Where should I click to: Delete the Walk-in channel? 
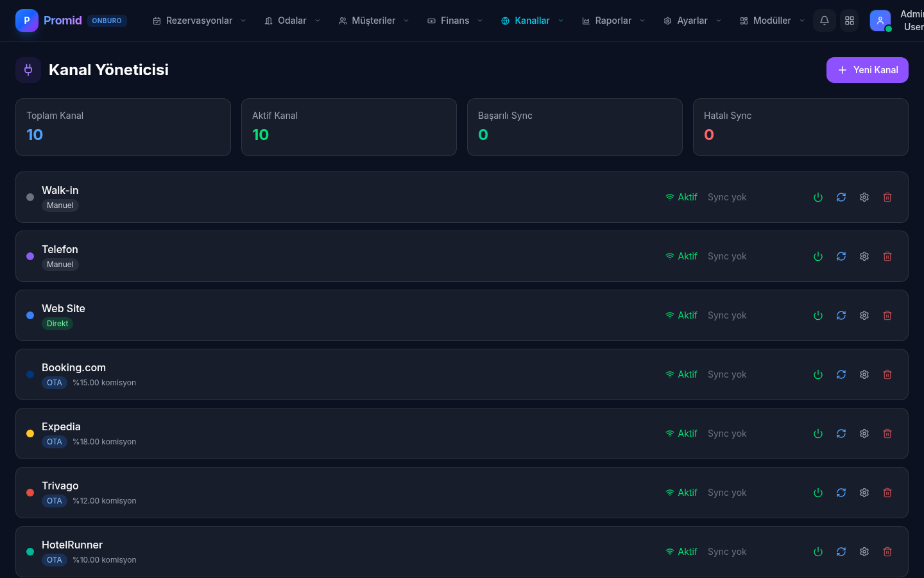[887, 197]
